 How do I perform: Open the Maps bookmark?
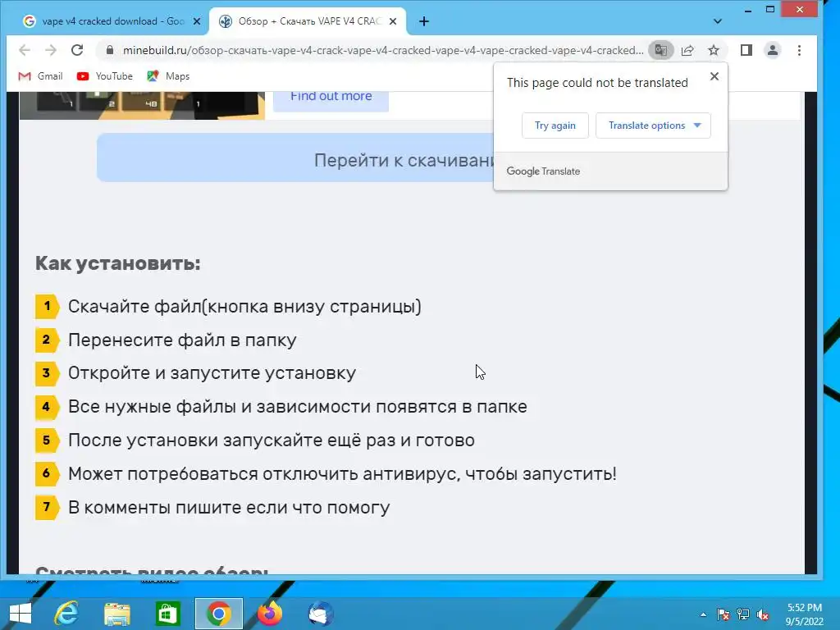[168, 76]
